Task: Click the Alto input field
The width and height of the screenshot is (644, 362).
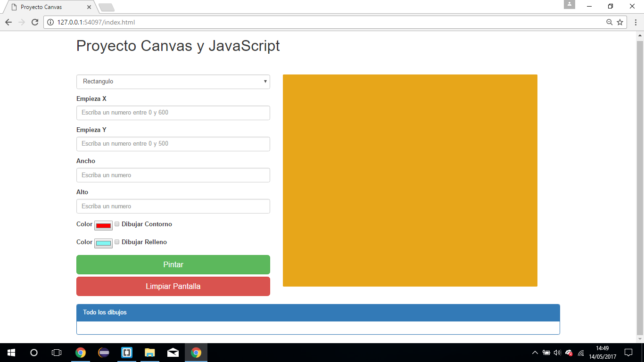Action: (x=173, y=206)
